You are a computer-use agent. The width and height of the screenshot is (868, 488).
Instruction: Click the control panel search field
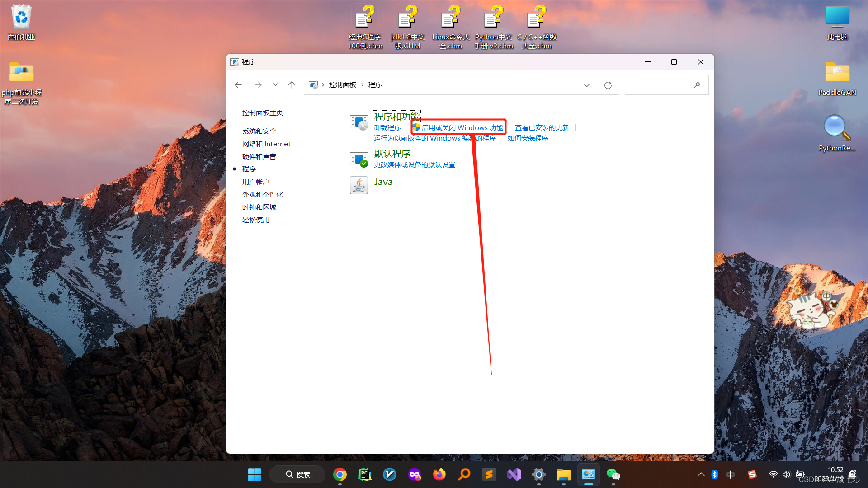click(658, 85)
